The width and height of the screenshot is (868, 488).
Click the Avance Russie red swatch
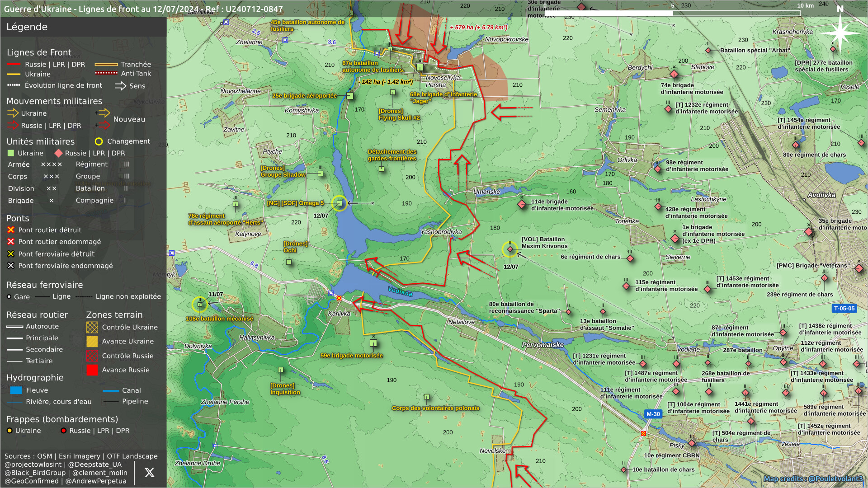pos(92,370)
